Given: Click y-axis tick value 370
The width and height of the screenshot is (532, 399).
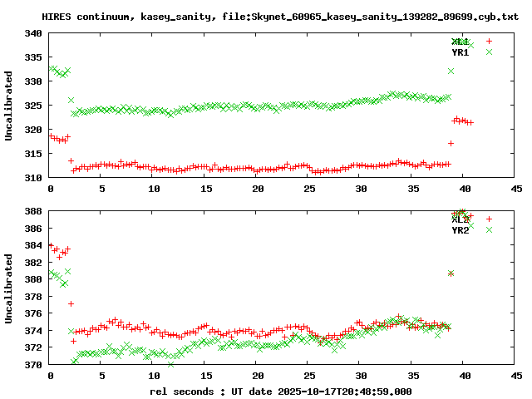Looking at the screenshot, I should coord(33,365).
